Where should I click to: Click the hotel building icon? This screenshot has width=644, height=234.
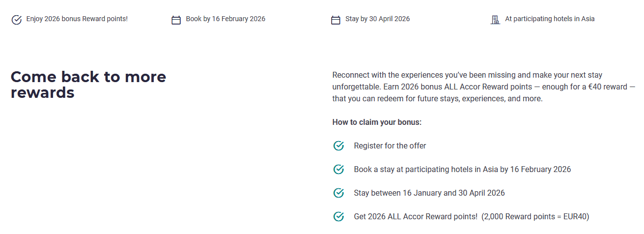coord(495,20)
